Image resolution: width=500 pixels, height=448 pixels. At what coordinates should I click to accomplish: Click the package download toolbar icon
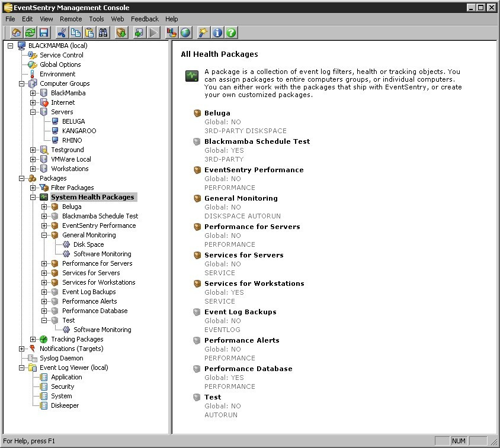(x=121, y=33)
